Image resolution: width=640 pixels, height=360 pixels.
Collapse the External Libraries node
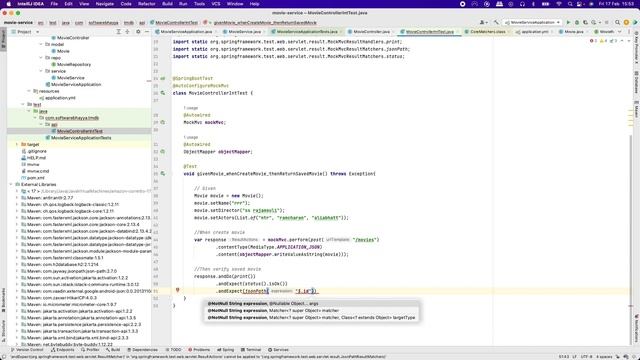point(11,184)
